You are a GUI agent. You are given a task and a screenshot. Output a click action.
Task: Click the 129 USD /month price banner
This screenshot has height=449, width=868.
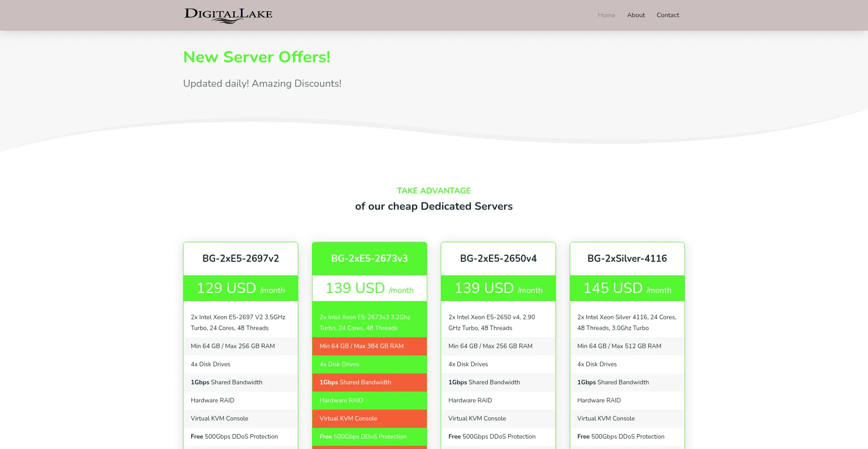(x=241, y=288)
